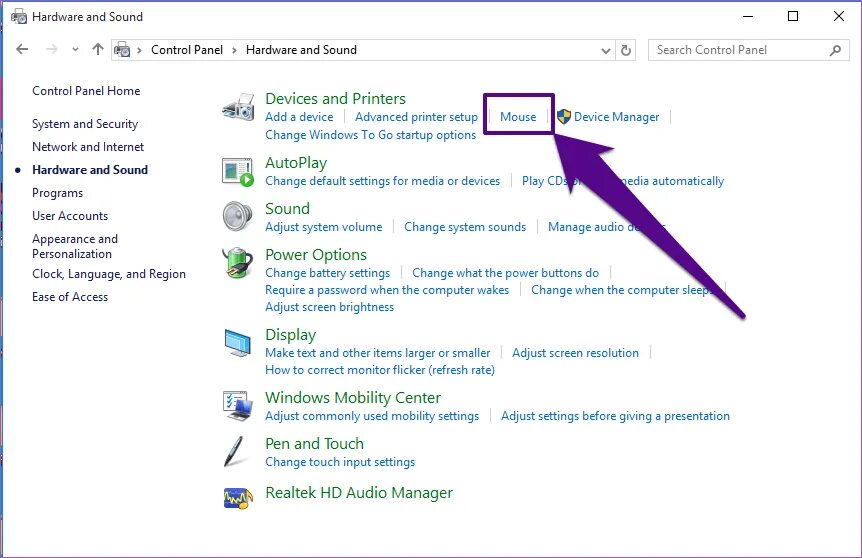Click the search magnifier icon
The image size is (862, 558).
[835, 50]
